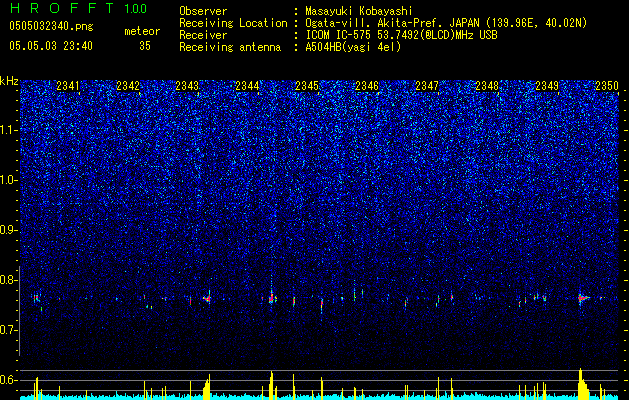Image resolution: width=629 pixels, height=400 pixels.
Task: Click the 2348 time marker
Action: pos(487,86)
